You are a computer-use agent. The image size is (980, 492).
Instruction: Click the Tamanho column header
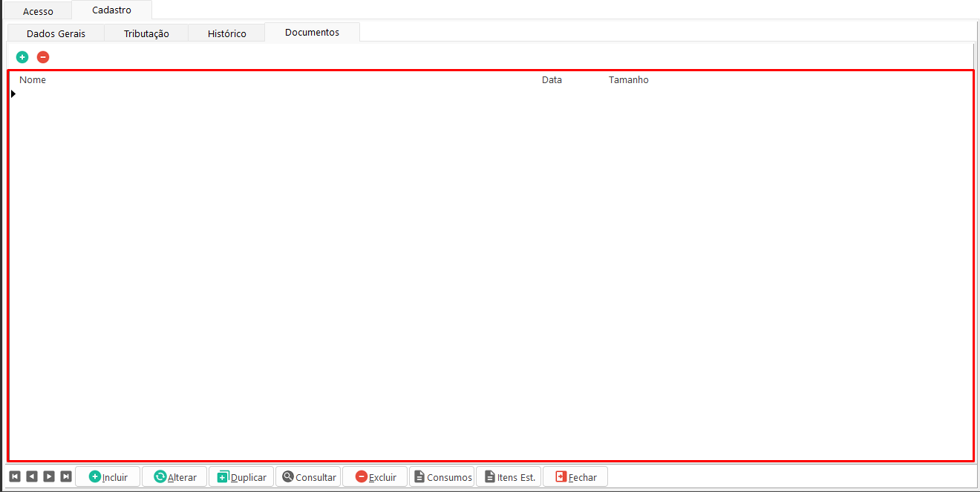(628, 80)
